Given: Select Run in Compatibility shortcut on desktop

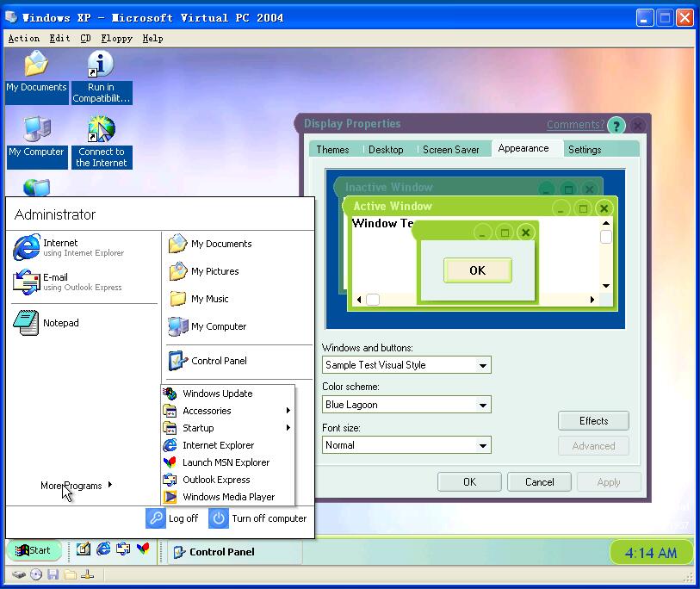Looking at the screenshot, I should pyautogui.click(x=101, y=76).
